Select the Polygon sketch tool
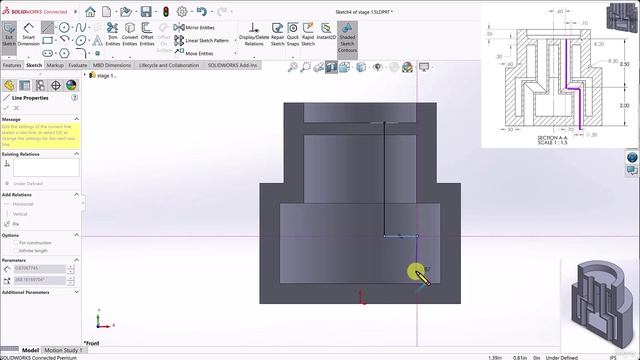The width and height of the screenshot is (640, 360). pos(64,53)
